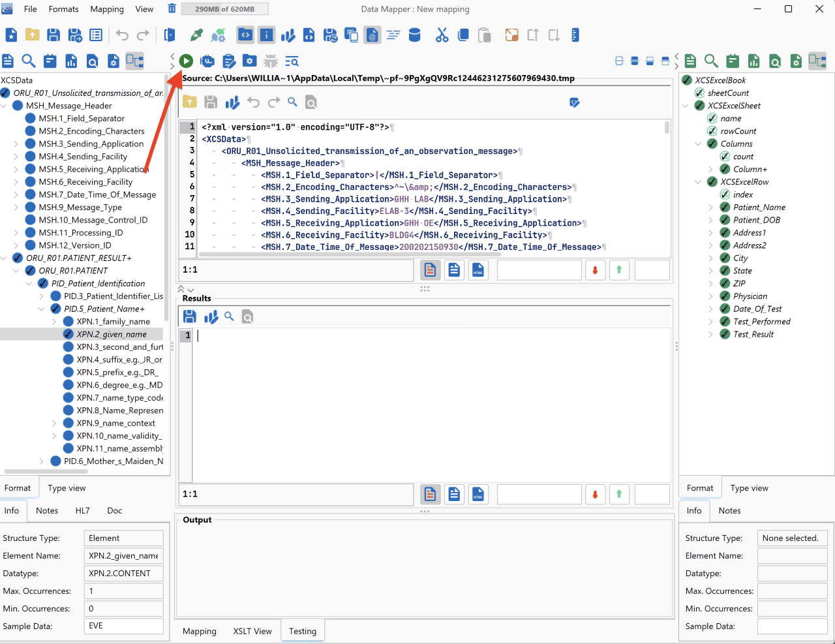Toggle the highlighted info button in main toolbar
The height and width of the screenshot is (644, 835).
(x=267, y=35)
